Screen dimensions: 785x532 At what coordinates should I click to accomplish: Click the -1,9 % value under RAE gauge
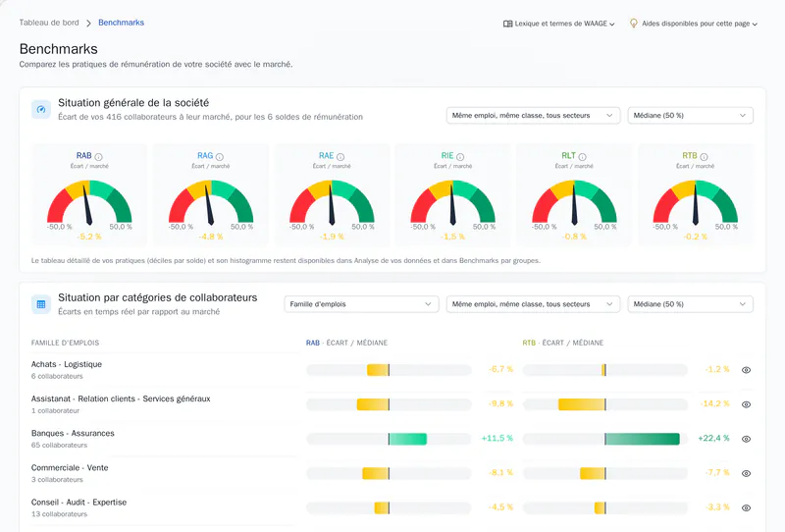click(332, 237)
